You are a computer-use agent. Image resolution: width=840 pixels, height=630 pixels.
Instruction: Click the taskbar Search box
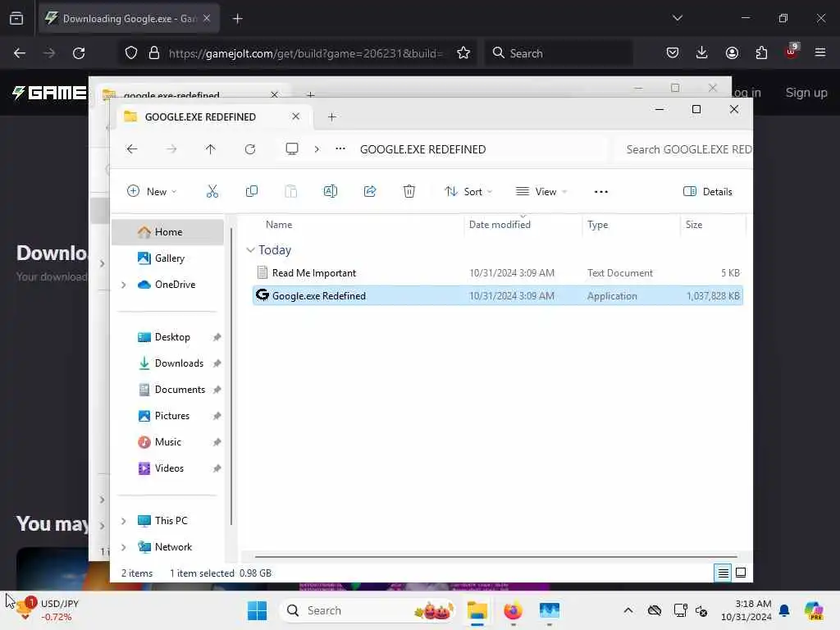point(368,610)
